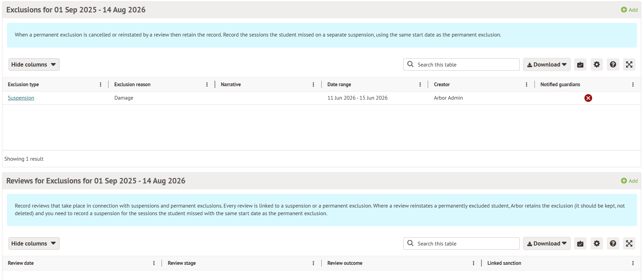This screenshot has height=280, width=644.
Task: Open Hide columns dropdown in Exclusions table
Action: (x=34, y=64)
